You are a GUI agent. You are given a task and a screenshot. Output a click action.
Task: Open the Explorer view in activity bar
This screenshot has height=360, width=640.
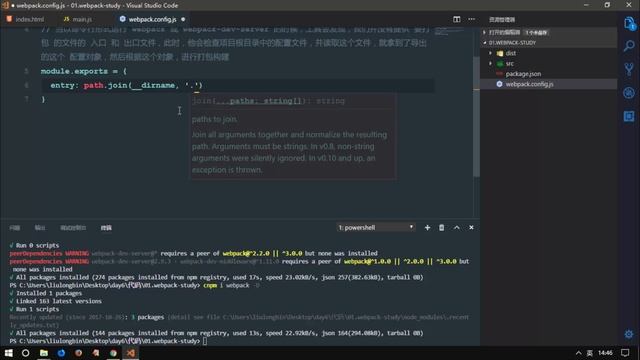point(629,23)
